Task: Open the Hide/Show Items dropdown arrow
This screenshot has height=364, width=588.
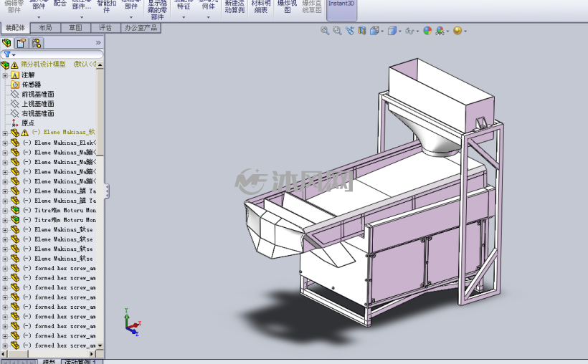Action: [417, 32]
